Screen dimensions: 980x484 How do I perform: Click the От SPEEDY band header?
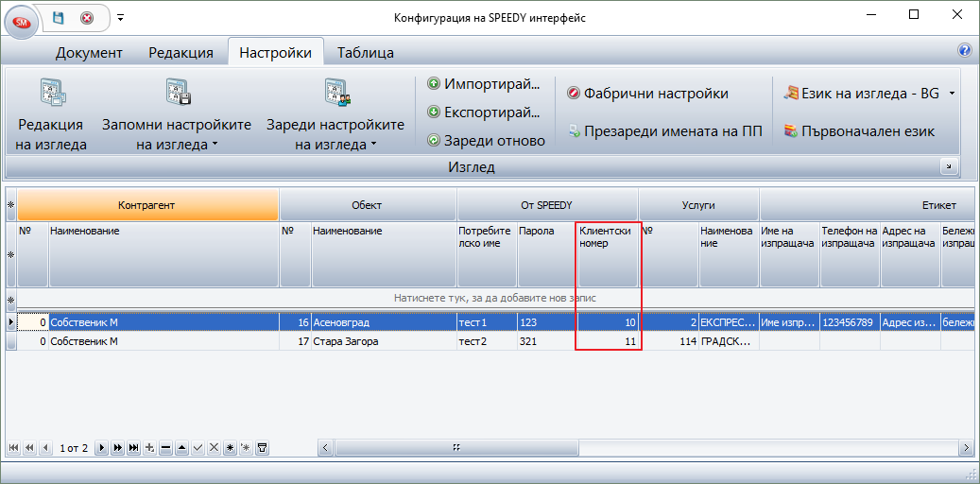547,205
